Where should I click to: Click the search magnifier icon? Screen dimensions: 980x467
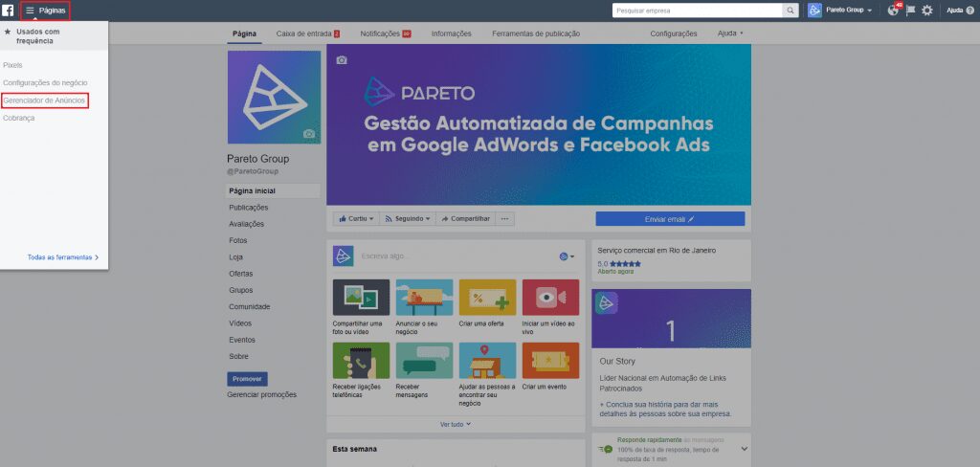click(x=791, y=11)
